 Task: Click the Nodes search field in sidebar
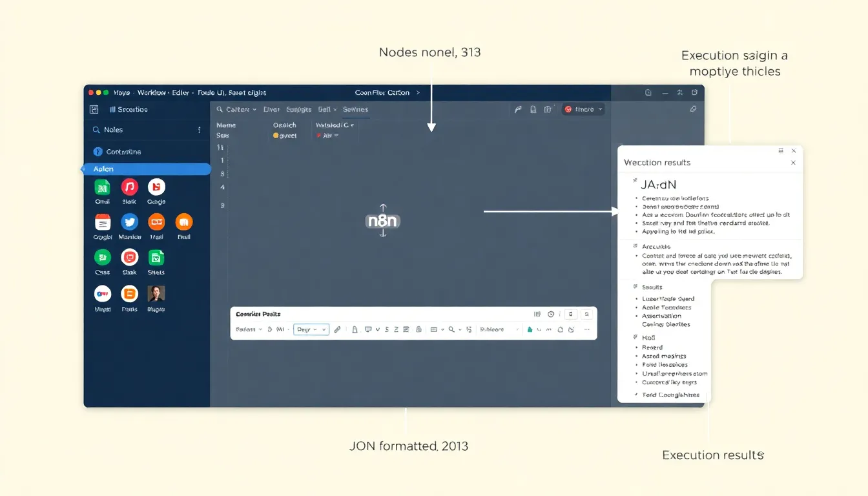[x=142, y=130]
